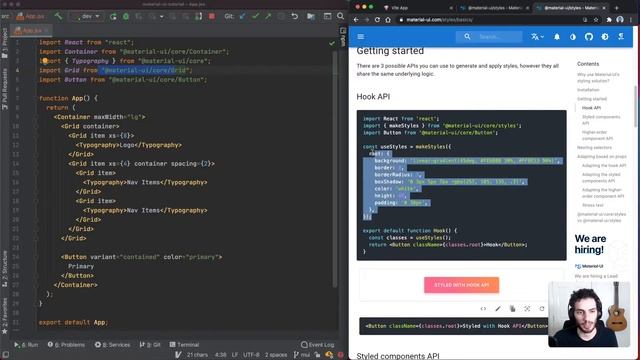Open the Event Log in the IDE
640x360 pixels.
click(x=317, y=345)
